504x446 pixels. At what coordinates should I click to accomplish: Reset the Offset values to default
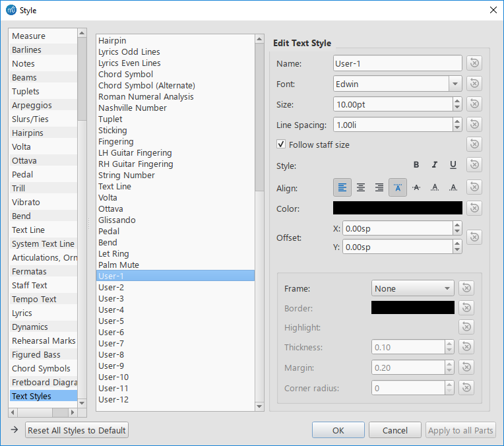(x=474, y=238)
